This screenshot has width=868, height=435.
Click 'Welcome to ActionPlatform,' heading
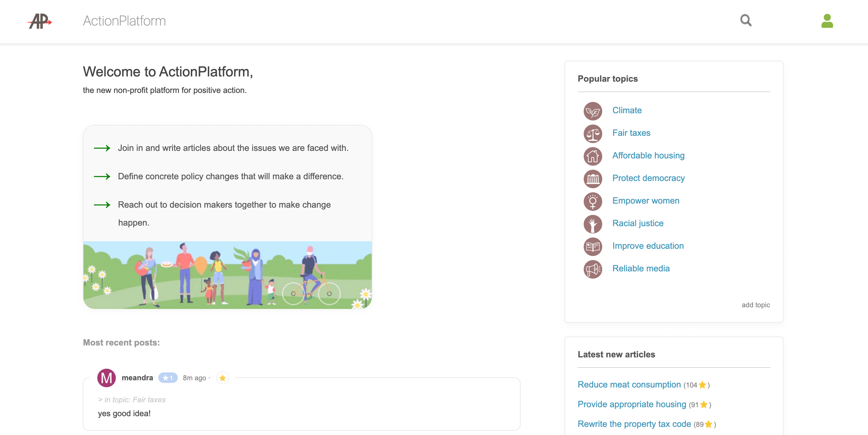[168, 72]
